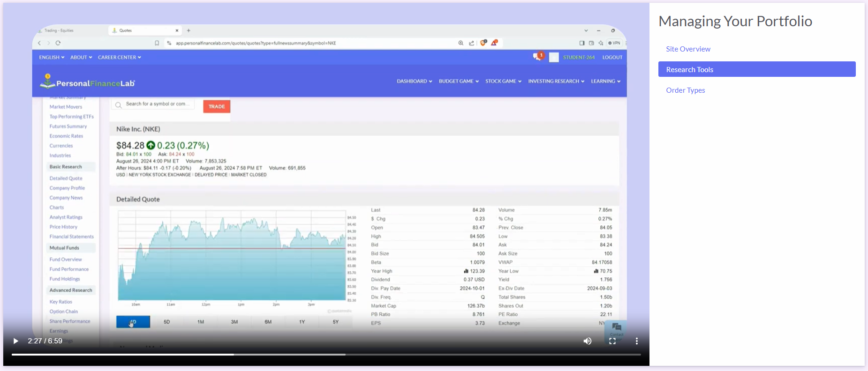Screen dimensions: 868x371
Task: Mute the video audio
Action: coord(588,341)
